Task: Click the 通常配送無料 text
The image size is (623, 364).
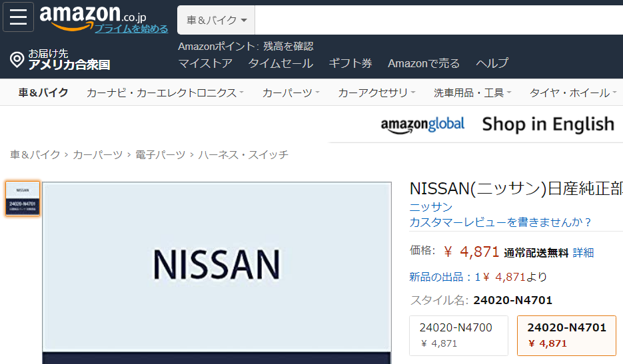Action: pos(536,253)
